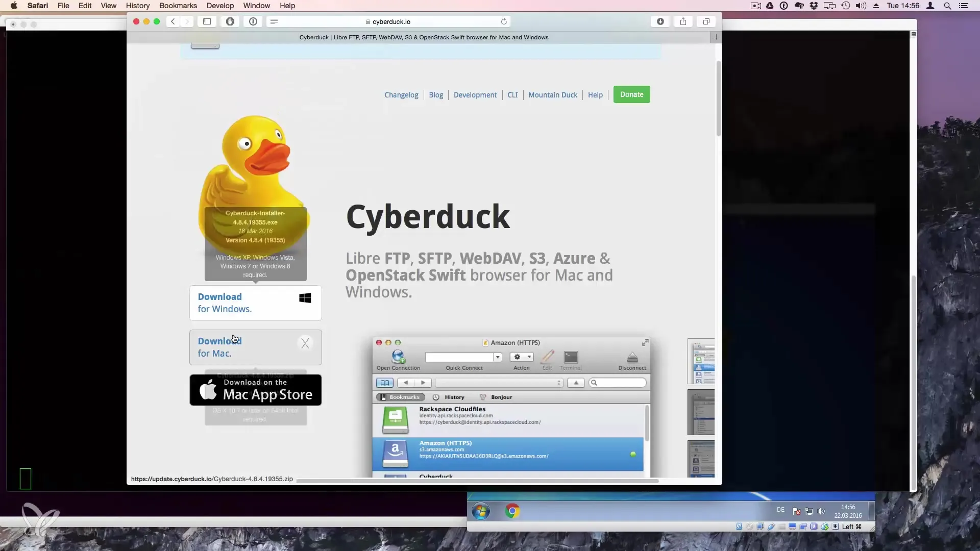Click the Quick Connect dropdown arrow in screenshot
This screenshot has width=980, height=551.
point(498,357)
